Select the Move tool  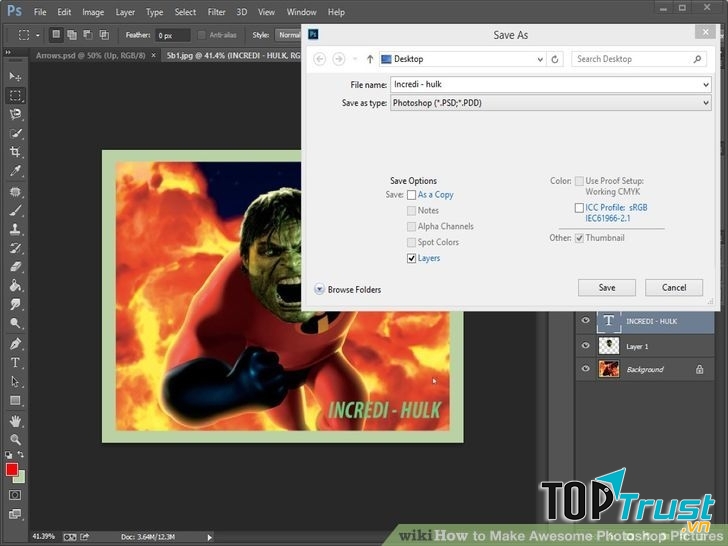15,76
